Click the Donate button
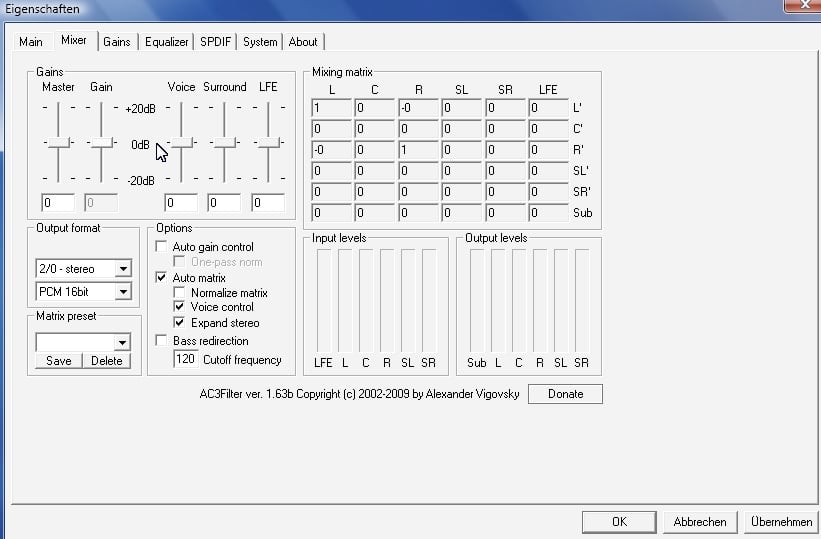The height and width of the screenshot is (539, 821). pyautogui.click(x=565, y=394)
